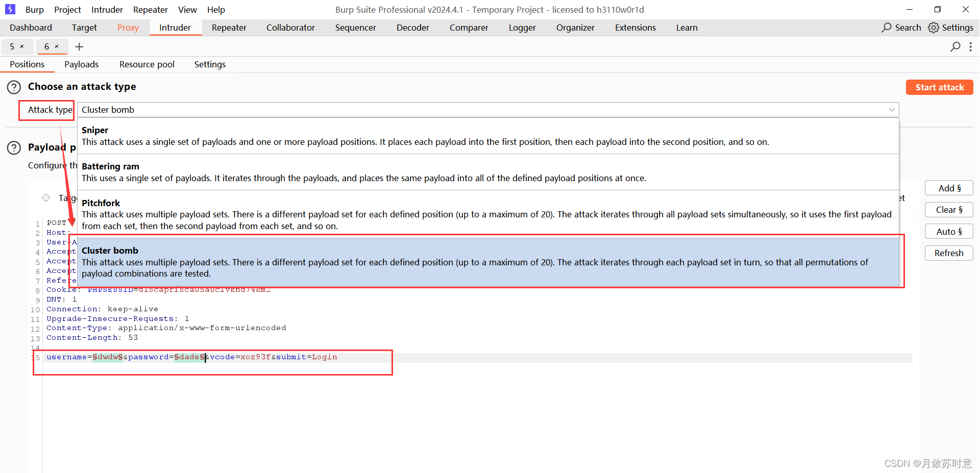This screenshot has width=980, height=473.
Task: Switch to the Dashboard tab
Action: pyautogui.click(x=31, y=28)
